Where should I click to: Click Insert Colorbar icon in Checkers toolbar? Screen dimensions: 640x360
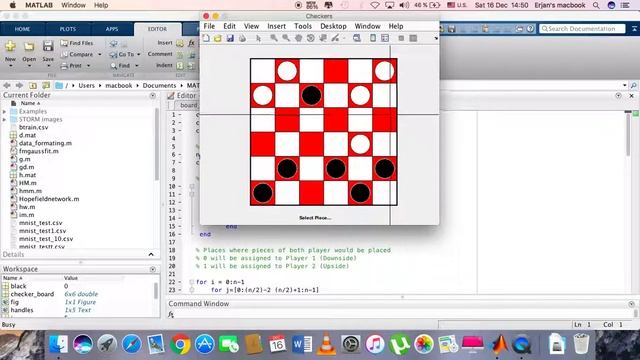pyautogui.click(x=373, y=38)
